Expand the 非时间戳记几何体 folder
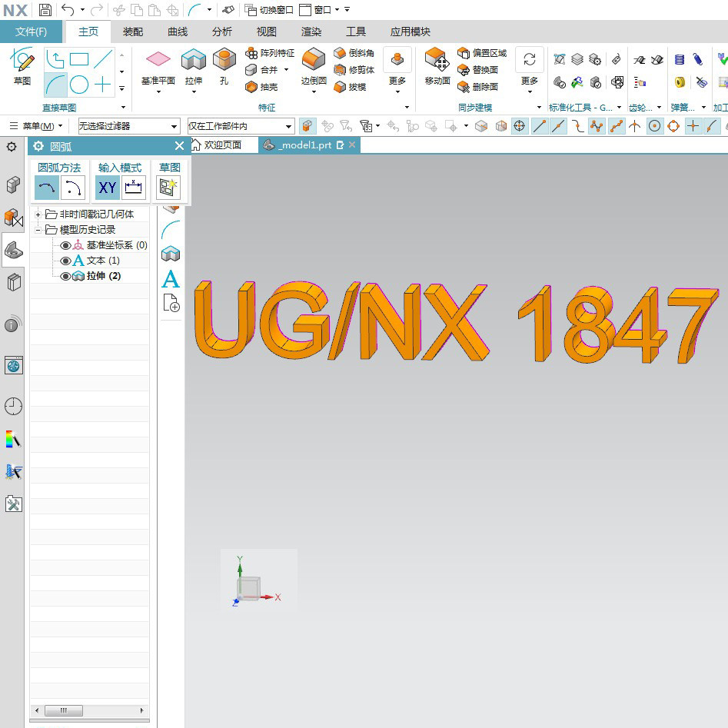 pos(38,214)
